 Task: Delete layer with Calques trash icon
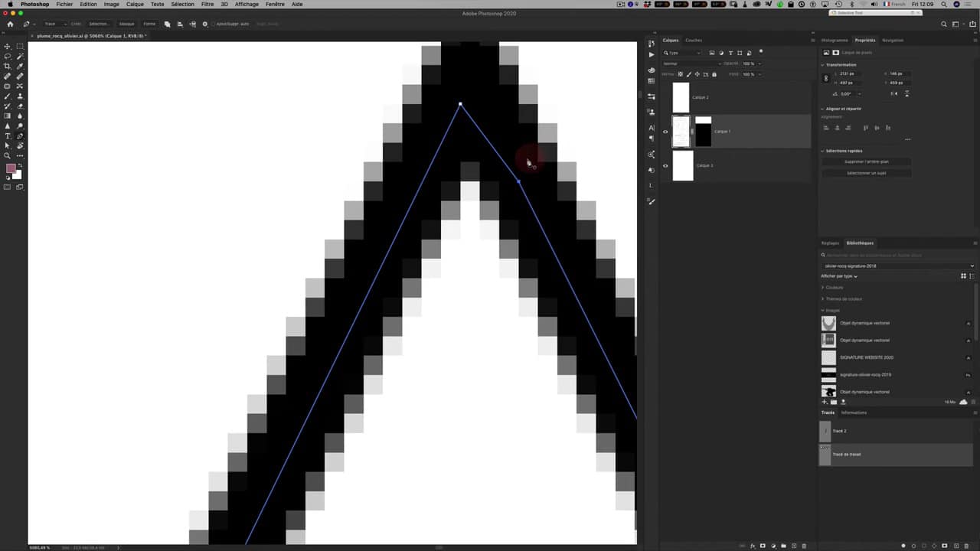[804, 546]
